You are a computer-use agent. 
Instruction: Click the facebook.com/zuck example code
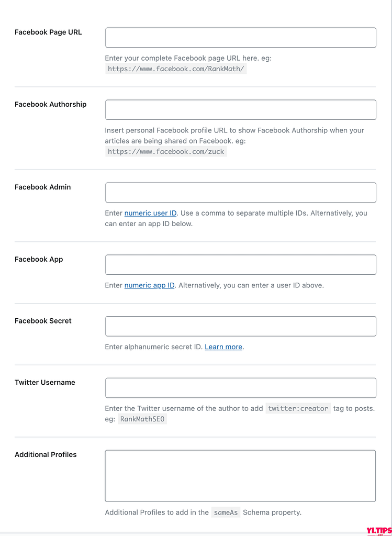click(166, 151)
